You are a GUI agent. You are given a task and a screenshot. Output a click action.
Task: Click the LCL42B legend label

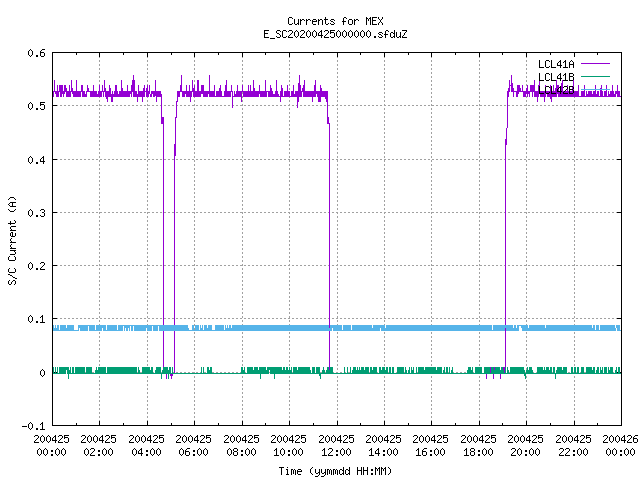(x=556, y=90)
